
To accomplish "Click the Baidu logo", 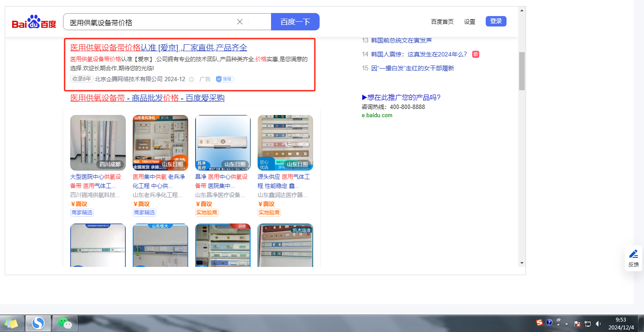I will tap(34, 22).
